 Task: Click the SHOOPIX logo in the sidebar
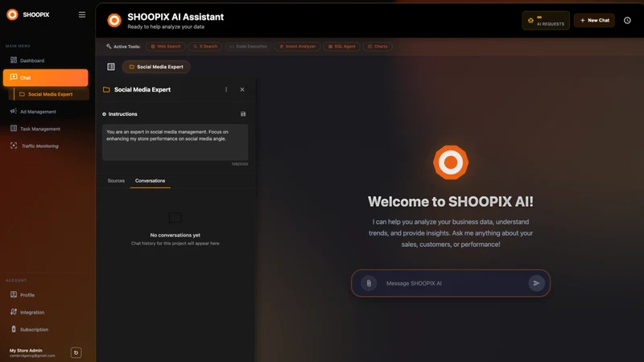click(12, 14)
